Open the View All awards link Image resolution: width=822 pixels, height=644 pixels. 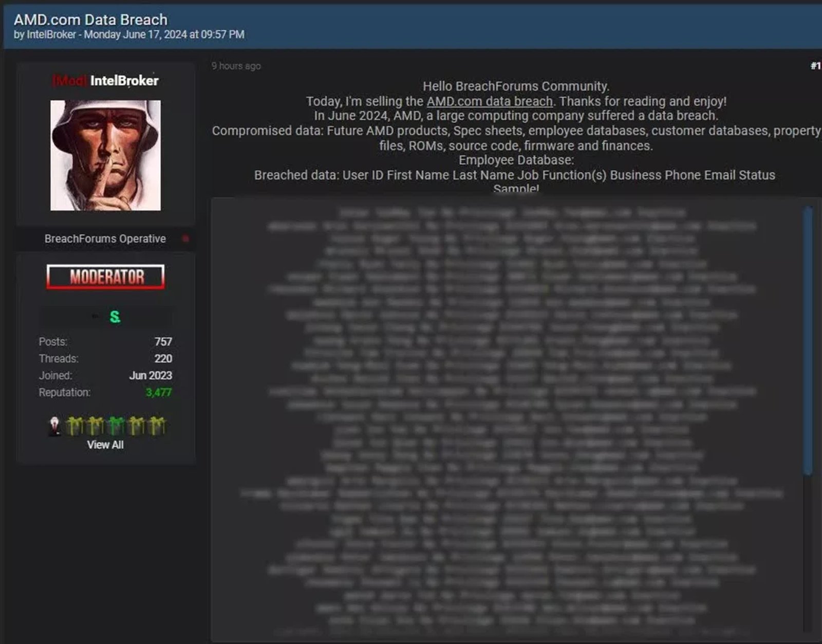coord(105,444)
